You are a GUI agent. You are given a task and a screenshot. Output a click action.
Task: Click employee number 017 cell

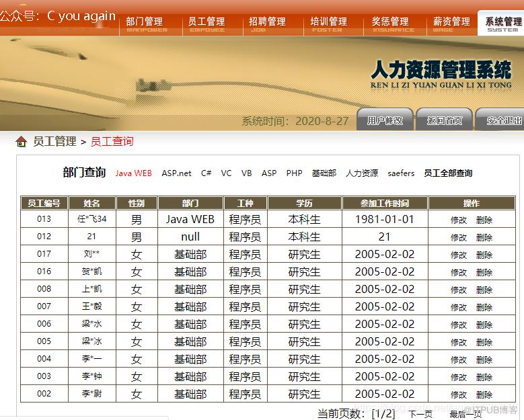(44, 254)
